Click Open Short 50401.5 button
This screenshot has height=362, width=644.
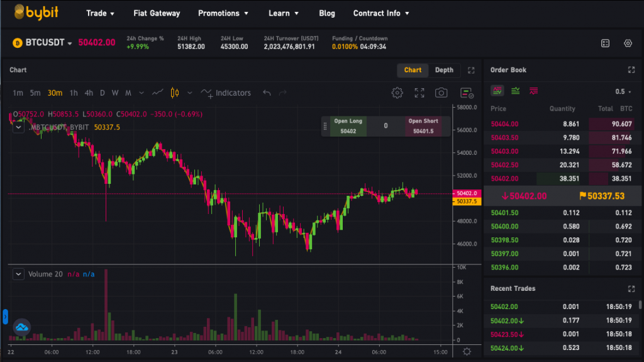423,127
